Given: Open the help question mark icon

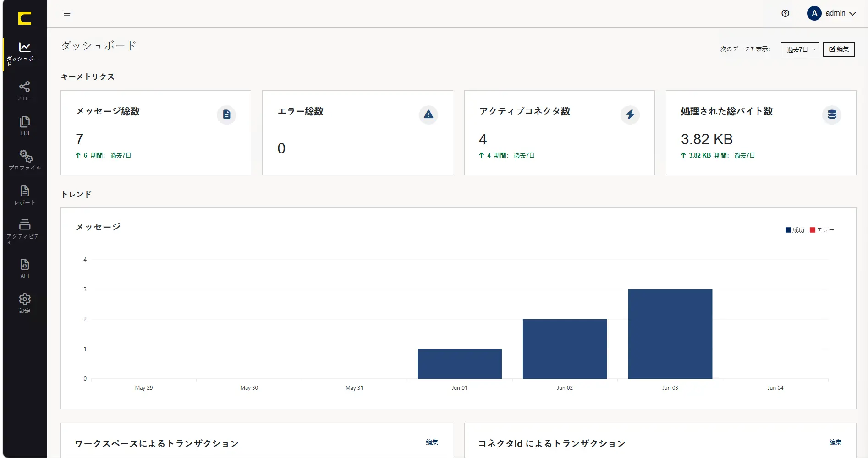Looking at the screenshot, I should click(x=786, y=13).
